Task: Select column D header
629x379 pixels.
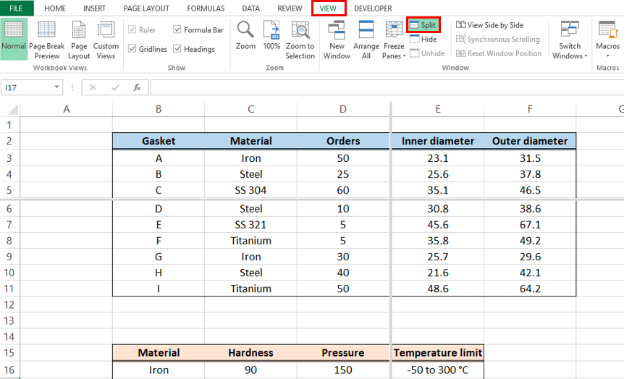Action: [343, 109]
